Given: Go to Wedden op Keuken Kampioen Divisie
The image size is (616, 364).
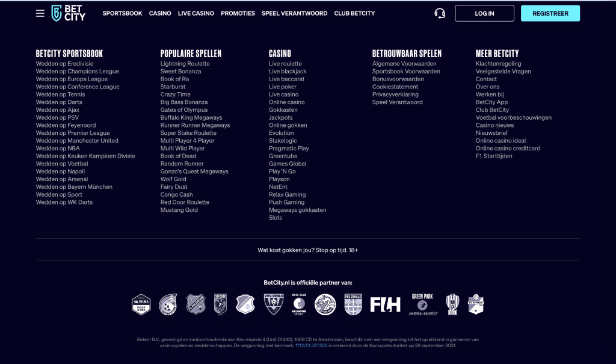Looking at the screenshot, I should [x=85, y=156].
